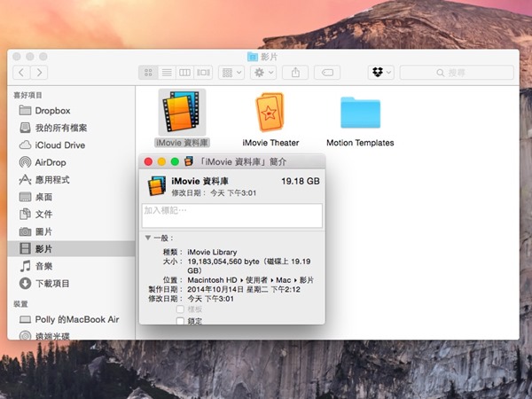Click the iMovie Theater name label
This screenshot has height=399, width=532.
(270, 143)
